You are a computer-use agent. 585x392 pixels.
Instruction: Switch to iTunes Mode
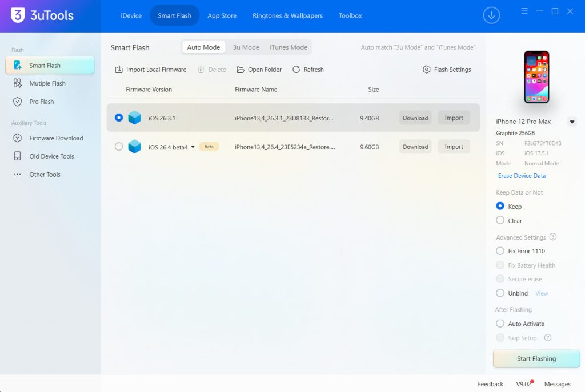289,47
